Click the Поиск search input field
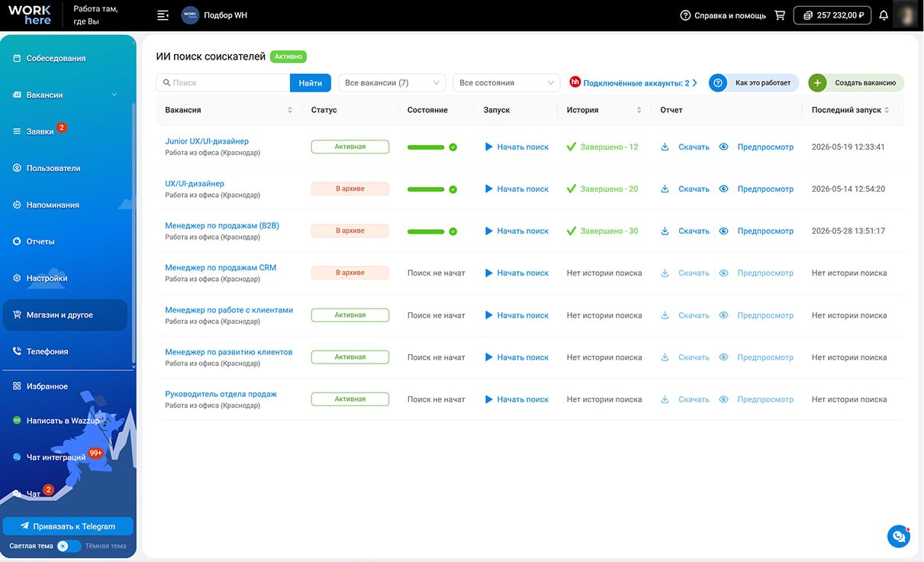This screenshot has width=924, height=562. (x=223, y=82)
